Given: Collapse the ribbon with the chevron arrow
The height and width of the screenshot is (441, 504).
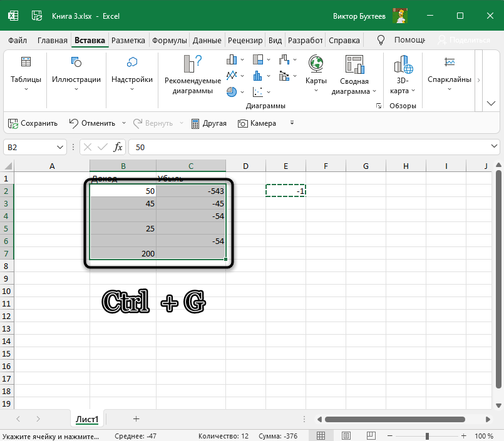Looking at the screenshot, I should pos(491,103).
